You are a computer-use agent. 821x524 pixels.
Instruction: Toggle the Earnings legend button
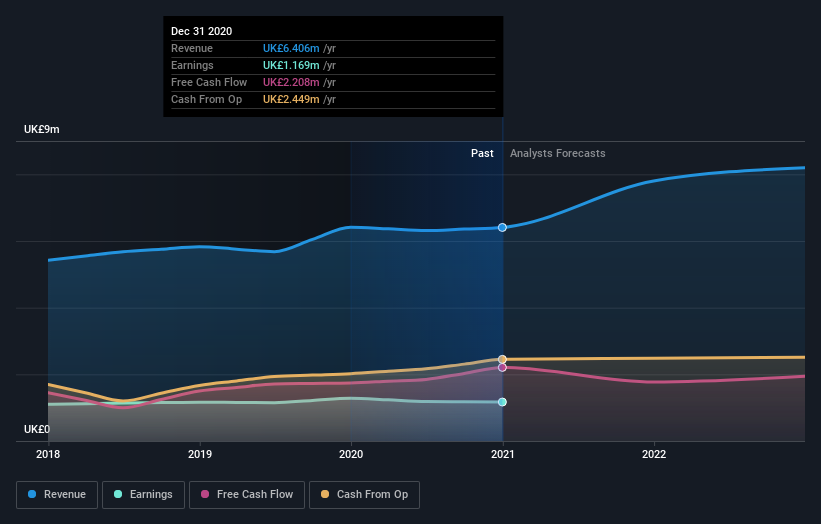click(x=143, y=495)
